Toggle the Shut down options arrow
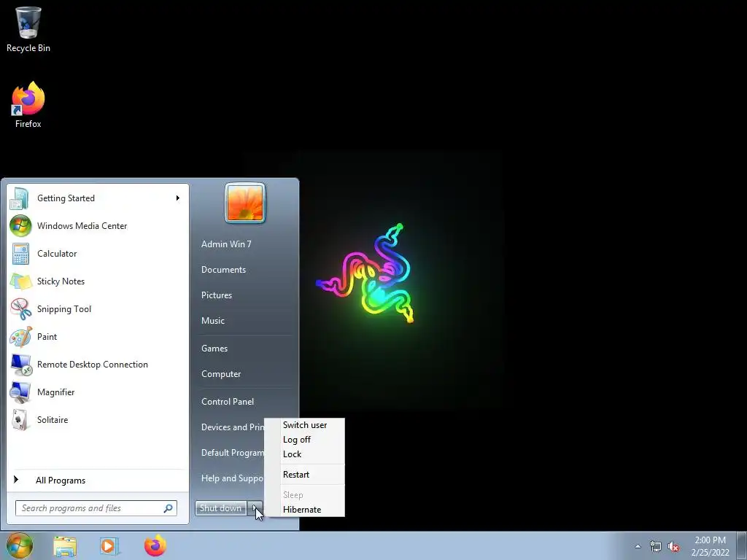Viewport: 747px width, 560px height. [255, 508]
